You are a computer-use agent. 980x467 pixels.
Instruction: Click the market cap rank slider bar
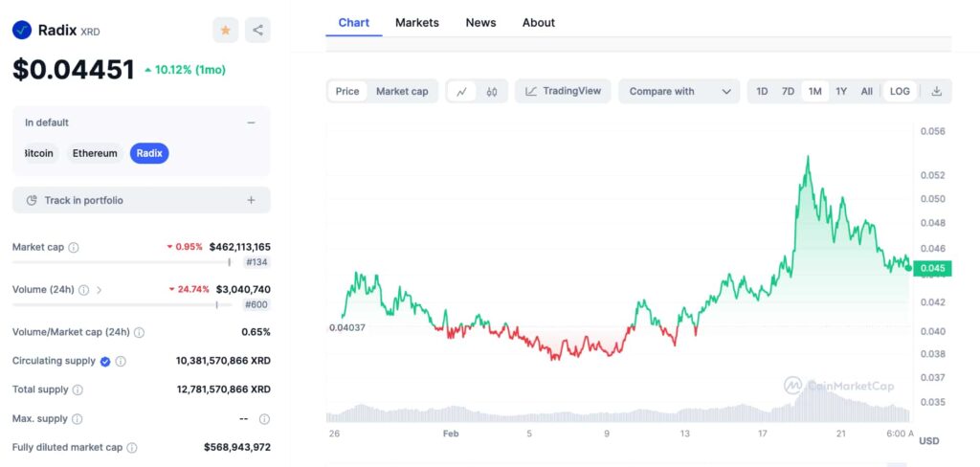tap(122, 262)
